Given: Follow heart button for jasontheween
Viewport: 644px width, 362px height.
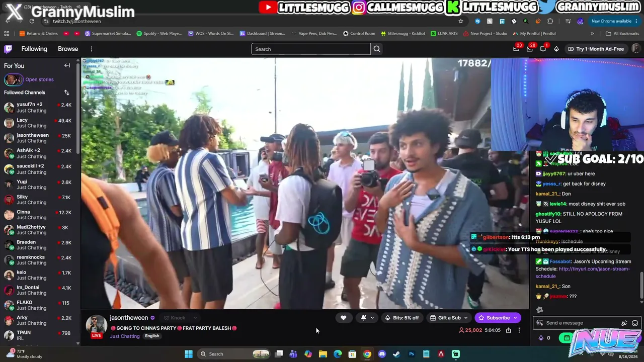Looking at the screenshot, I should coord(344,318).
